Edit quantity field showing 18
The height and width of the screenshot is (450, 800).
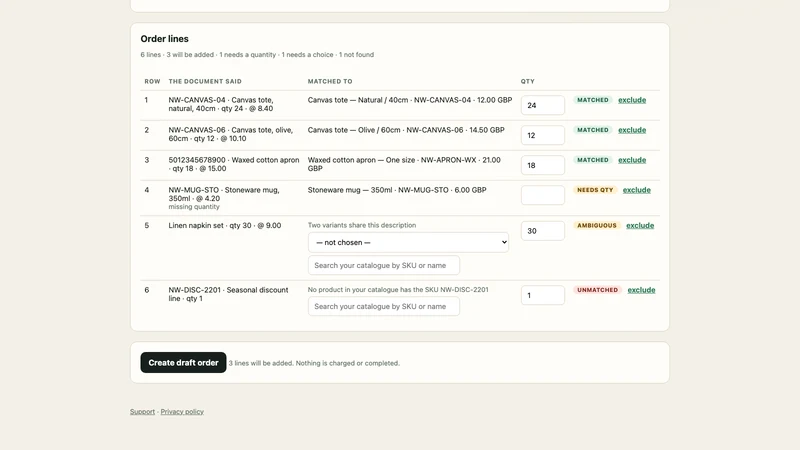tap(542, 165)
